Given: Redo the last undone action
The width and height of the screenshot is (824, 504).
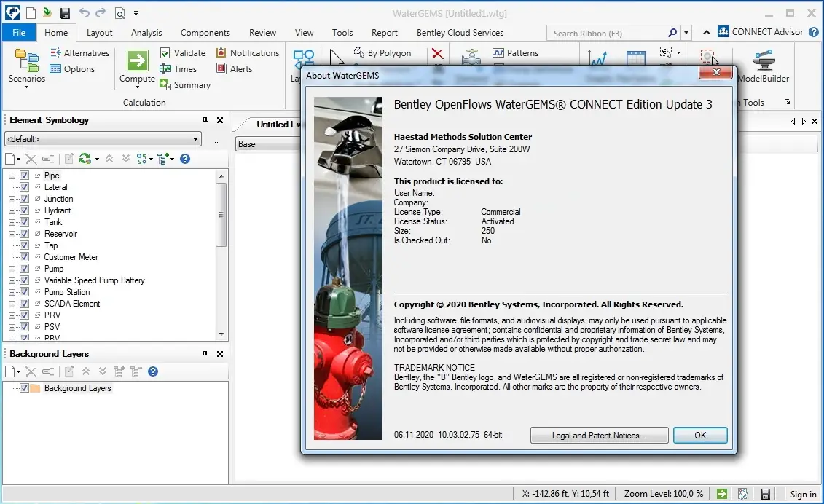Looking at the screenshot, I should [101, 12].
